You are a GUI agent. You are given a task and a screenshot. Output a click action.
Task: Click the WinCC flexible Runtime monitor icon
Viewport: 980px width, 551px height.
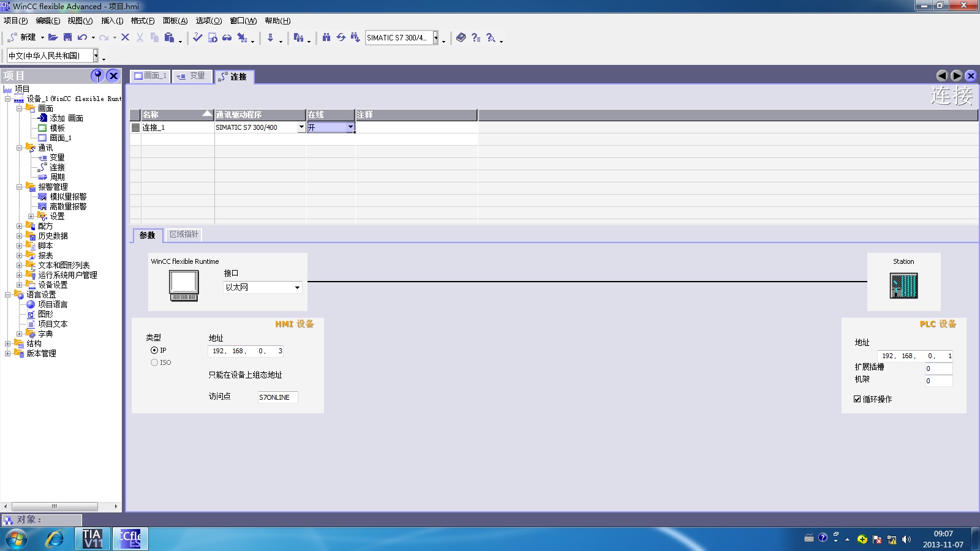[x=184, y=285]
